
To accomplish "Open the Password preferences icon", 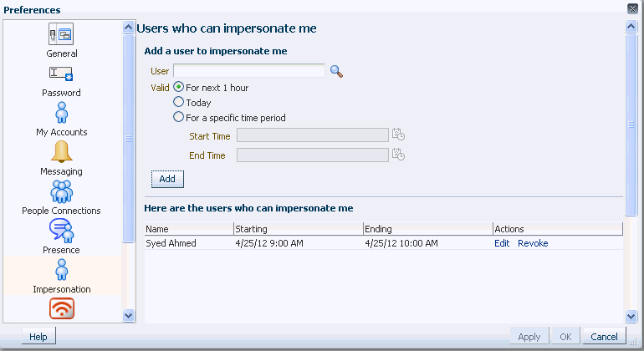I will pyautogui.click(x=61, y=74).
